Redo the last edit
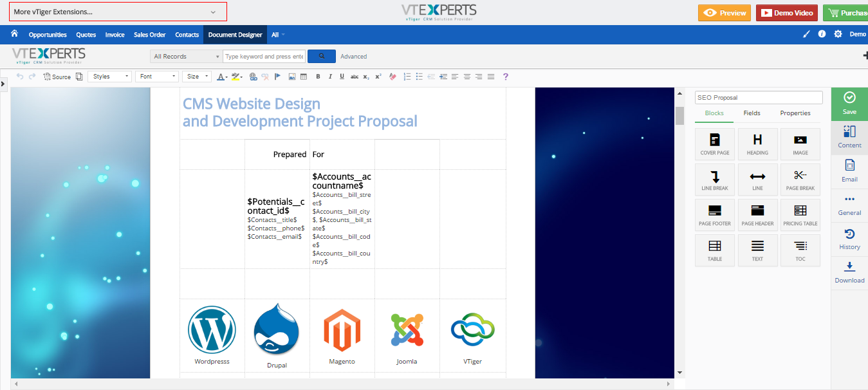 pos(32,77)
